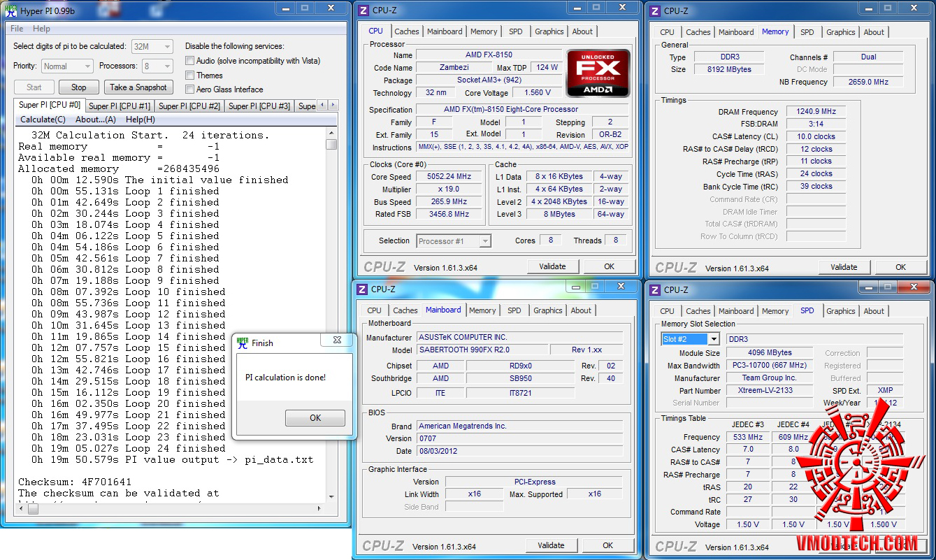936x560 pixels.
Task: Click the Hyper PI title bar icon
Action: point(10,10)
